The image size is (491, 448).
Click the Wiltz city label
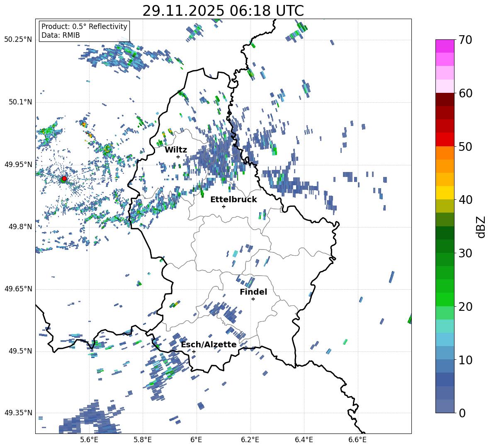tap(176, 150)
